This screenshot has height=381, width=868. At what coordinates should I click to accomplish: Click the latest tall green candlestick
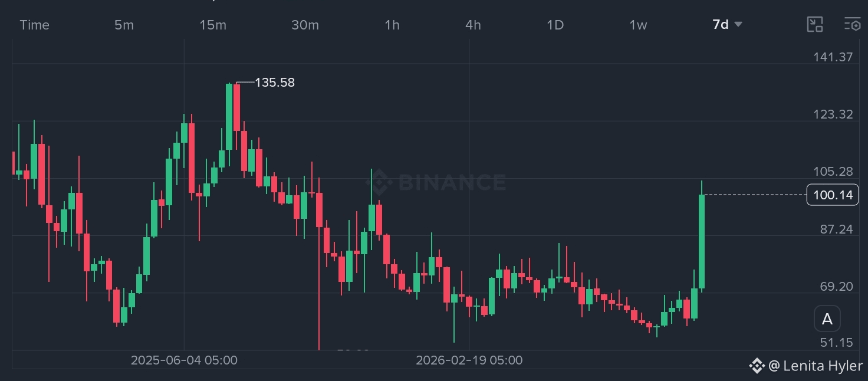[702, 241]
